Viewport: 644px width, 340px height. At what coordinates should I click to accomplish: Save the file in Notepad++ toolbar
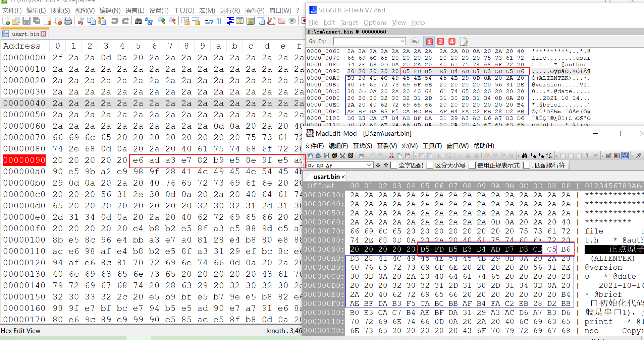pyautogui.click(x=26, y=21)
